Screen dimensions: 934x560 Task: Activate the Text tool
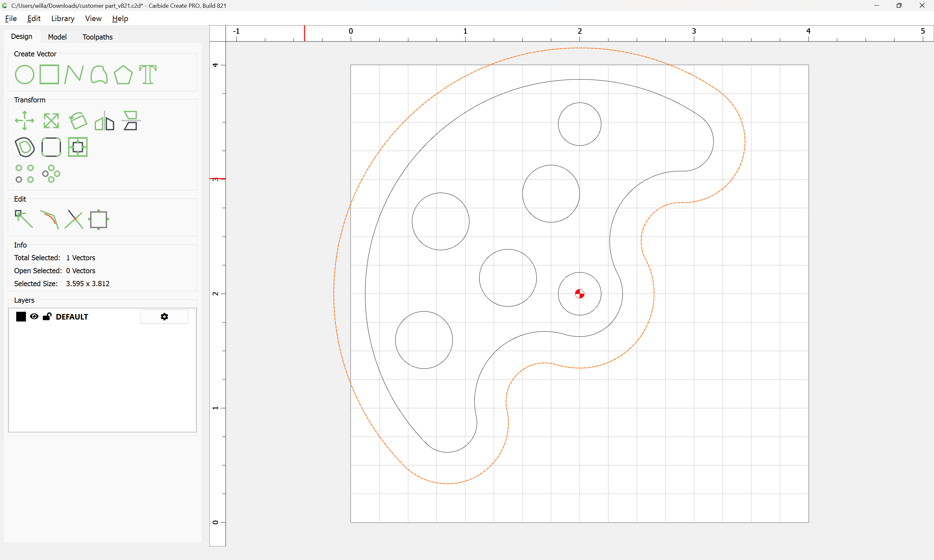point(148,74)
